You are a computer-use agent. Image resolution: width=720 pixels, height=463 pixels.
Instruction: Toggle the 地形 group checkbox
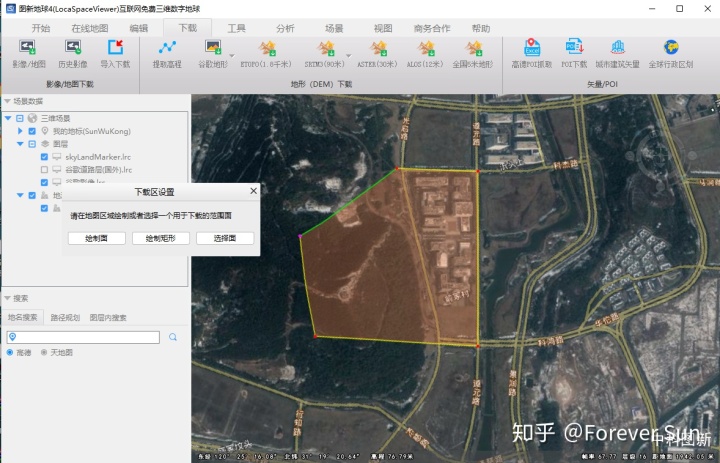[32, 195]
